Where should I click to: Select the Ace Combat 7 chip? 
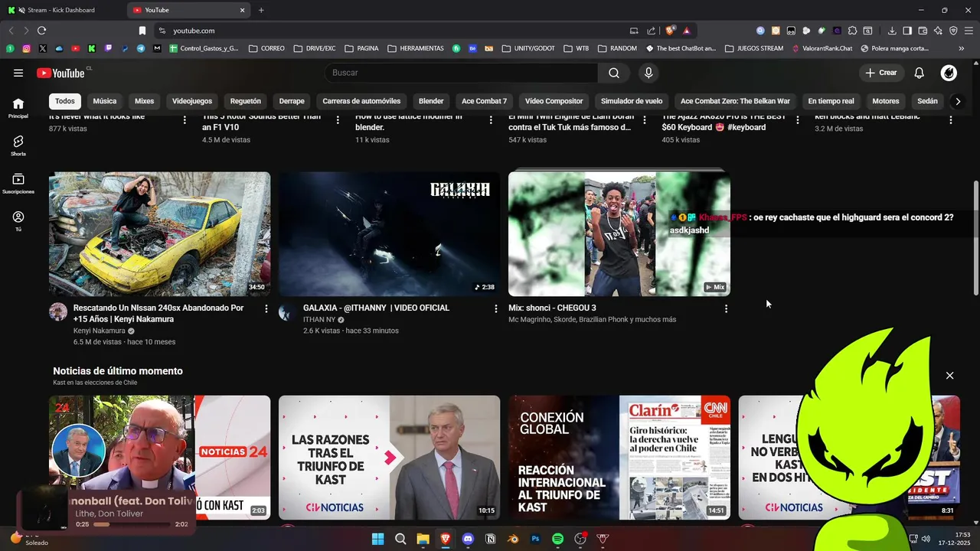[484, 101]
